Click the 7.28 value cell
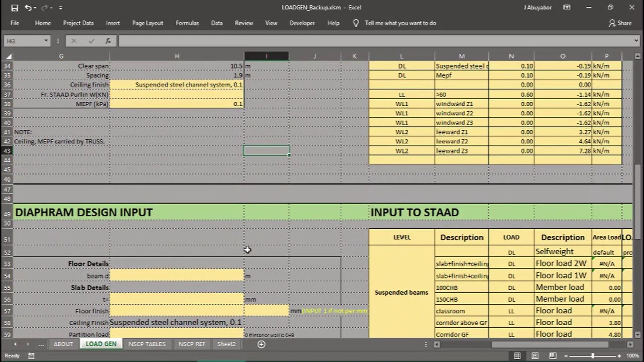The width and height of the screenshot is (644, 362). tap(562, 151)
